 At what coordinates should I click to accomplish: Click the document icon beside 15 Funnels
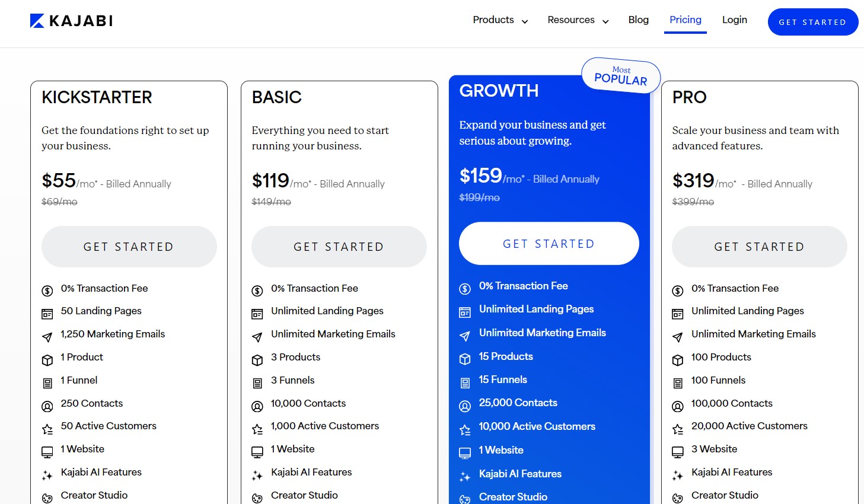465,382
